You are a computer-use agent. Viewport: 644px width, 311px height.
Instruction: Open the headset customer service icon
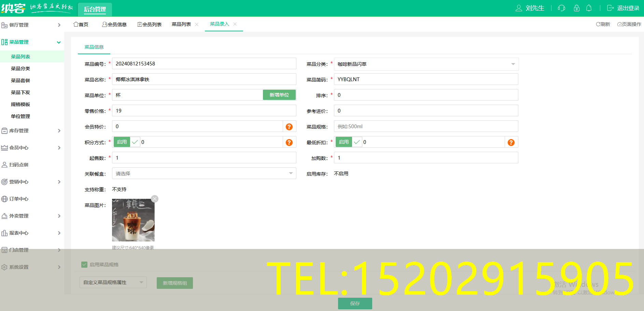tap(561, 8)
